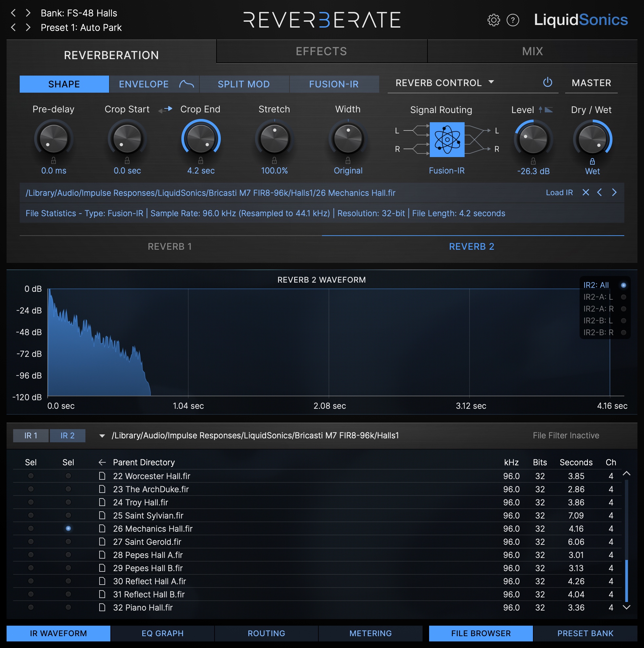644x648 pixels.
Task: Select IR 1 radio for 30 Reflect Hall A.fir
Action: click(x=31, y=581)
